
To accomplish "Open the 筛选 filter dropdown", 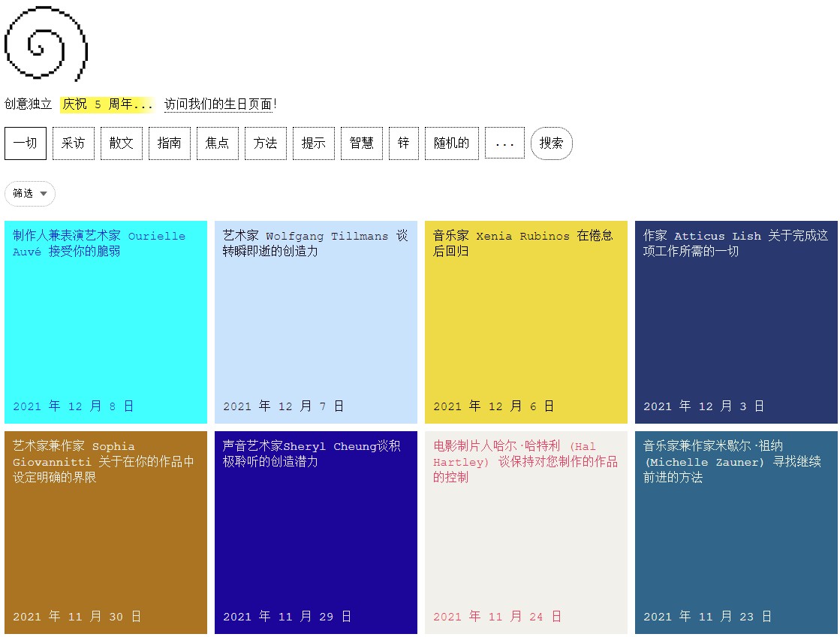I will tap(30, 194).
